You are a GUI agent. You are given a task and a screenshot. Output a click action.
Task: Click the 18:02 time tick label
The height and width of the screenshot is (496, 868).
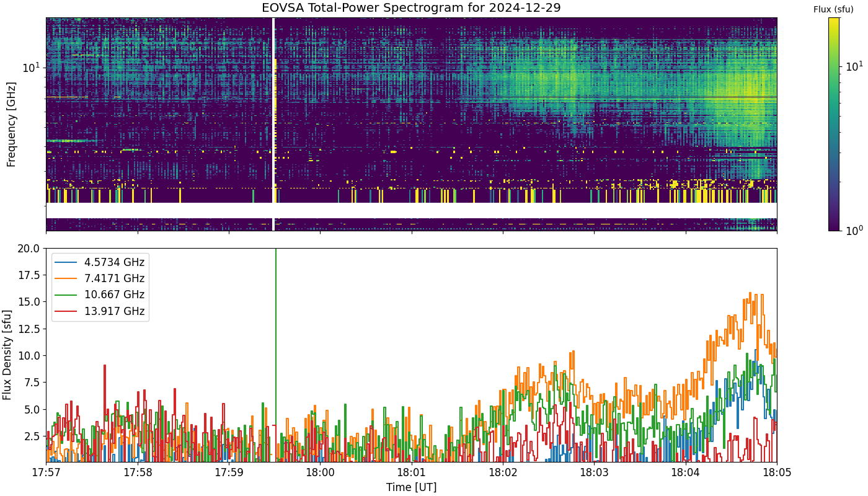click(503, 472)
